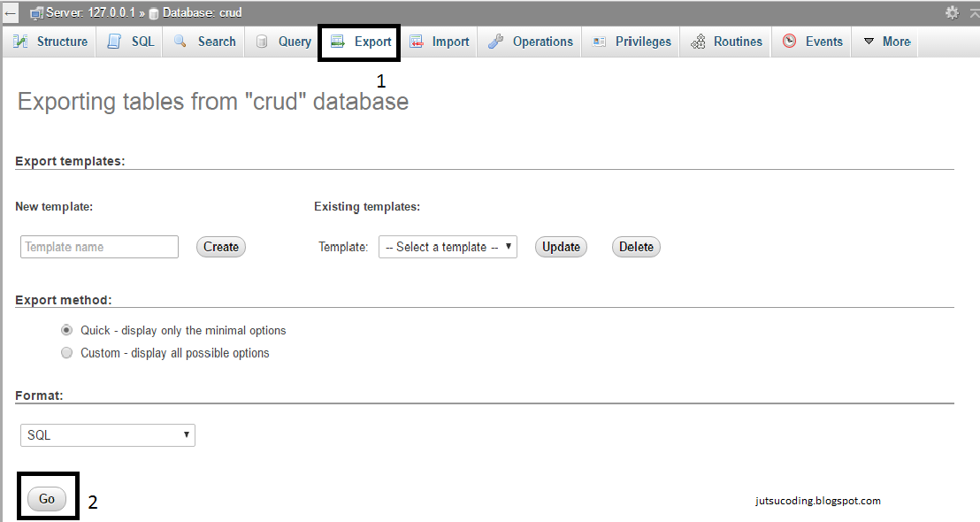This screenshot has width=980, height=522.
Task: Open the Select a template dropdown
Action: (448, 246)
